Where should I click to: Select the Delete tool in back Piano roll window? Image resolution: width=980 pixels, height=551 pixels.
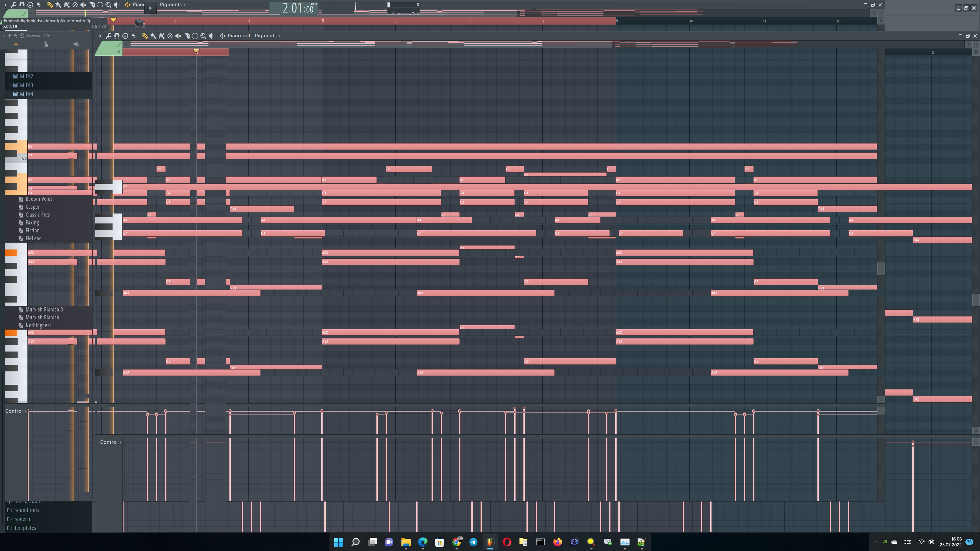click(75, 5)
